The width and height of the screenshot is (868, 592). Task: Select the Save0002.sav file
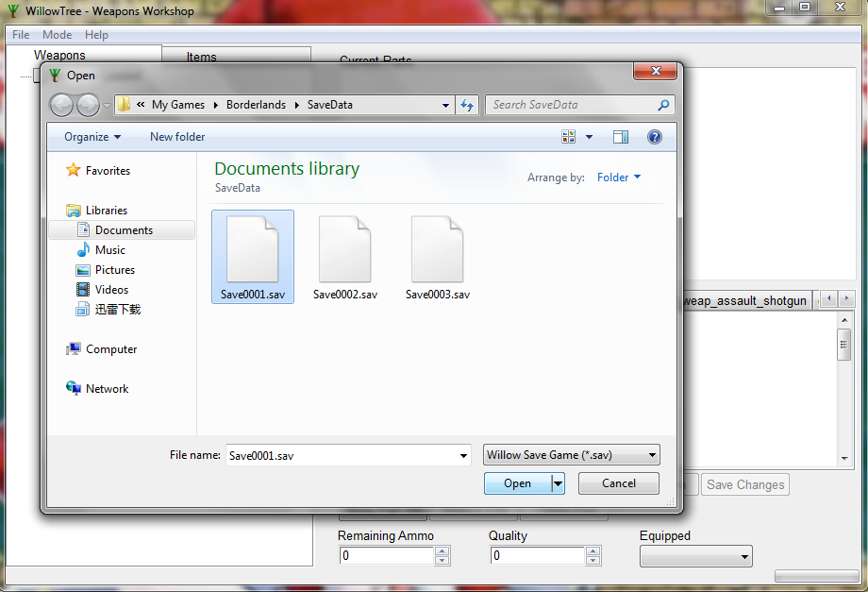coord(345,257)
